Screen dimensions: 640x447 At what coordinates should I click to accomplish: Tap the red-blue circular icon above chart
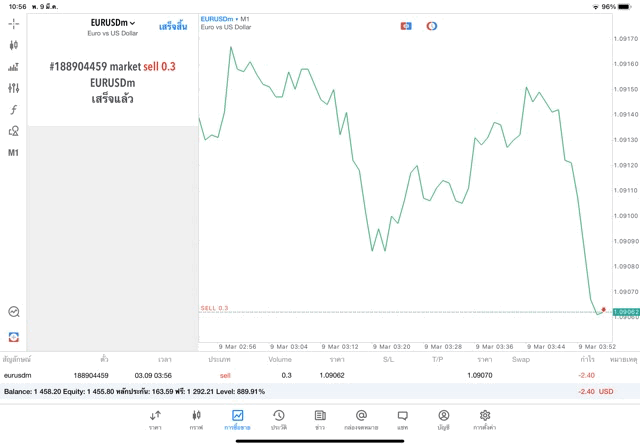click(432, 26)
